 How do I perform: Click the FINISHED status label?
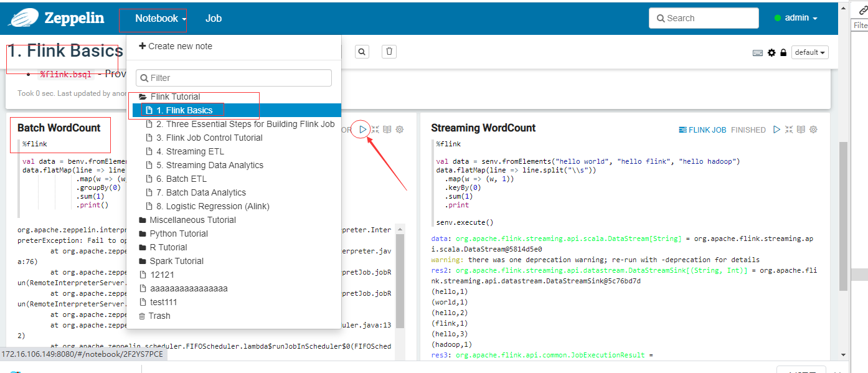point(748,130)
